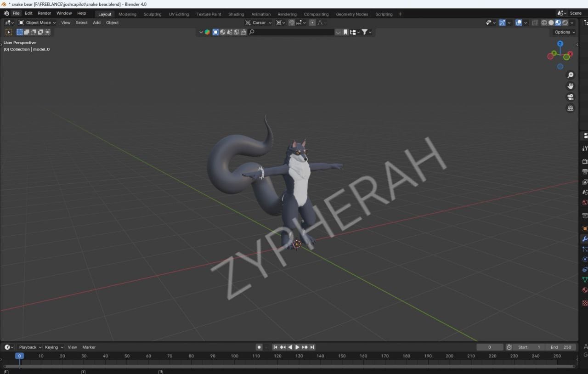Open the viewport Options dropdown

[565, 32]
